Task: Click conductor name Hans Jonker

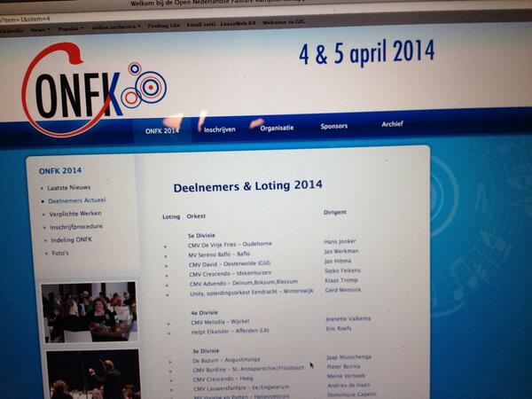Action: click(340, 241)
